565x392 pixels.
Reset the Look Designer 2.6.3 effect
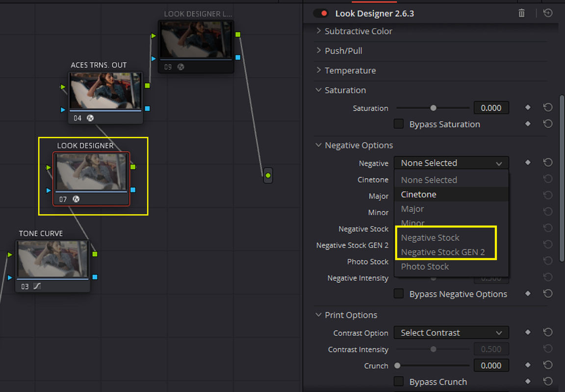(548, 13)
